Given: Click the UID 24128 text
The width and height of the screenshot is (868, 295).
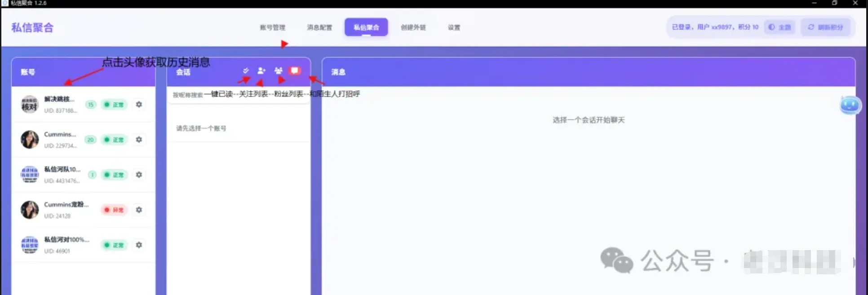Looking at the screenshot, I should point(57,216).
